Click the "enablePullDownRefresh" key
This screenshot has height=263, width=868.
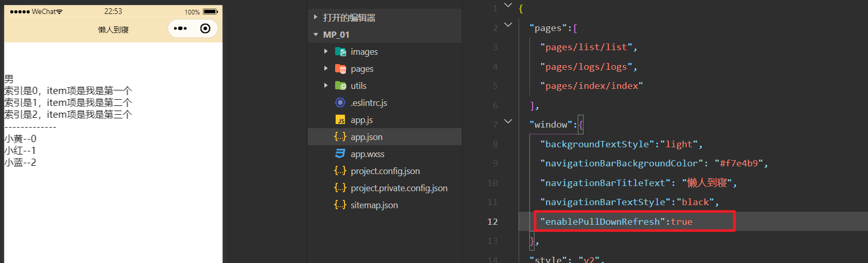603,222
